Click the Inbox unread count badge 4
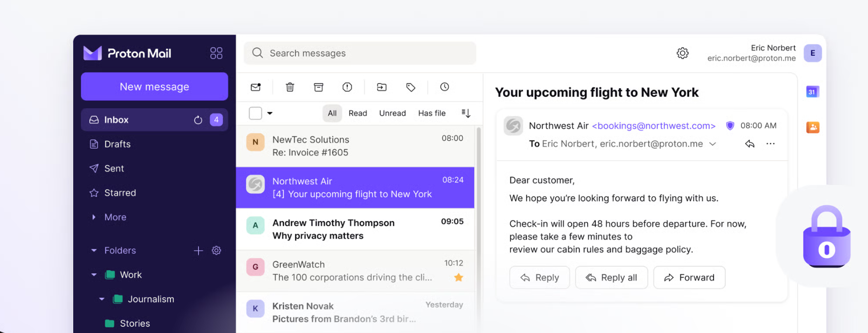The image size is (868, 333). [x=216, y=120]
